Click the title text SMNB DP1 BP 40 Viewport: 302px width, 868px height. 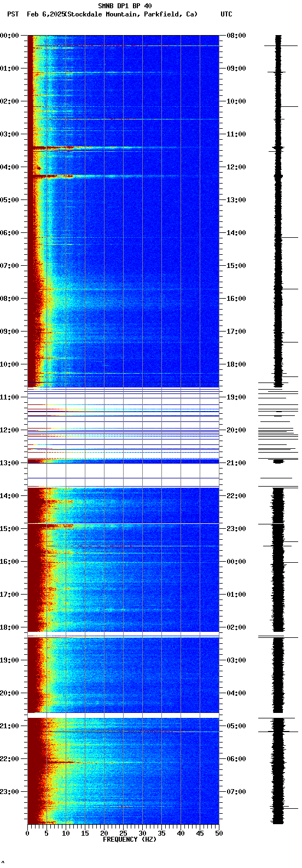click(x=125, y=6)
